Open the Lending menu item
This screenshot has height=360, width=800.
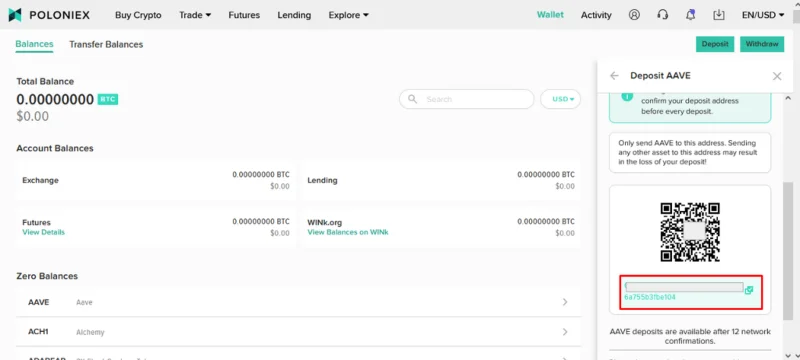coord(294,15)
